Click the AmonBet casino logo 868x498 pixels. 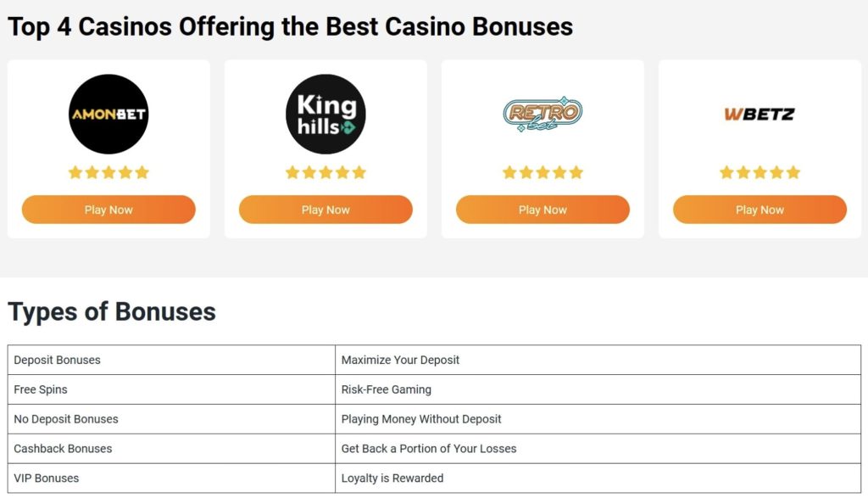click(x=108, y=114)
